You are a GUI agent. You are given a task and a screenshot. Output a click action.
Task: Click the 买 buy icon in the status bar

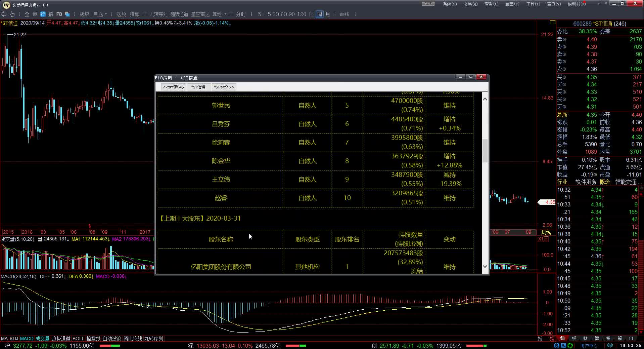point(563,346)
